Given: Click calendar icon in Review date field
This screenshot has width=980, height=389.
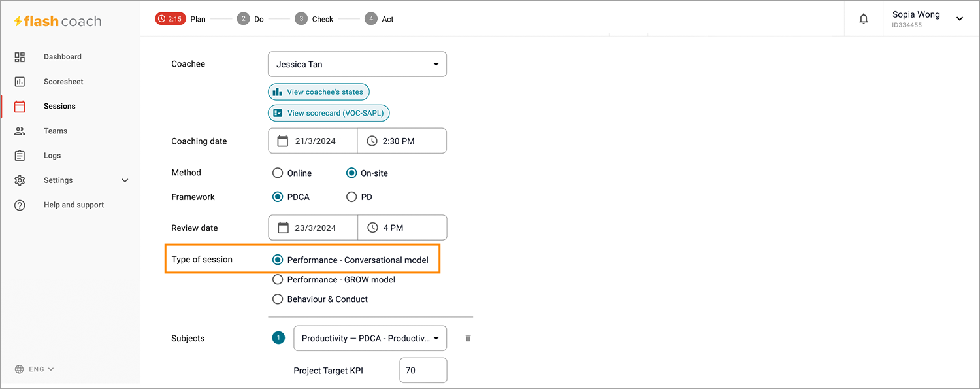Looking at the screenshot, I should coord(283,228).
